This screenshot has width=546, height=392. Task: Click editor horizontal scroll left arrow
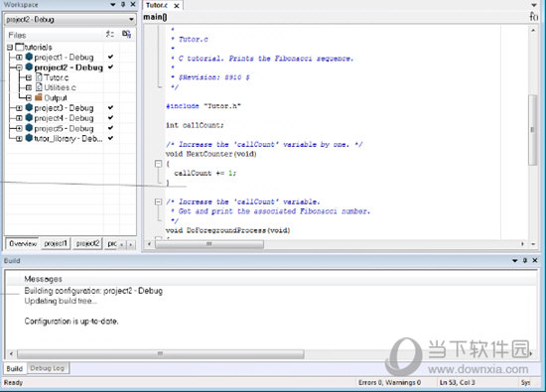pyautogui.click(x=149, y=244)
